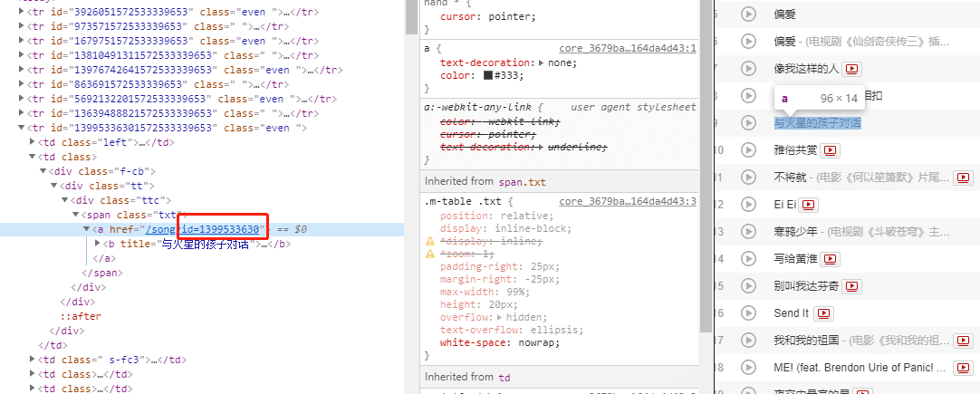
Task: Open core stylesheet link for .m-table .txt rule
Action: pyautogui.click(x=627, y=201)
